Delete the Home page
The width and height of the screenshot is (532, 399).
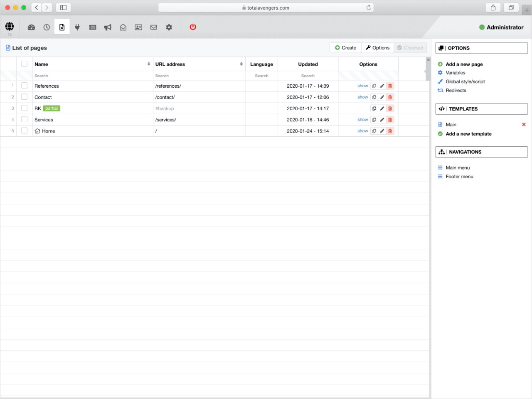390,131
